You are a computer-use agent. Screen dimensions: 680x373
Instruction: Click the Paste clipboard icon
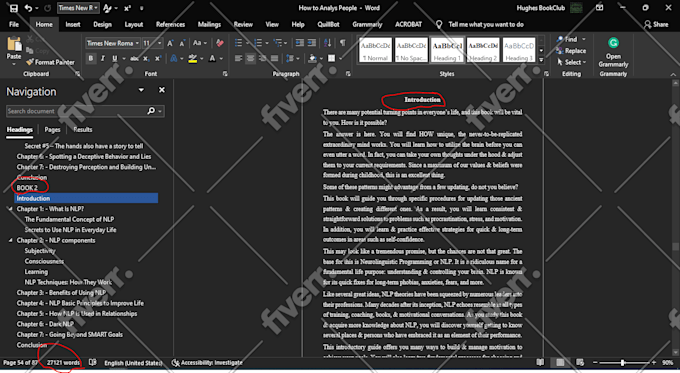point(14,44)
